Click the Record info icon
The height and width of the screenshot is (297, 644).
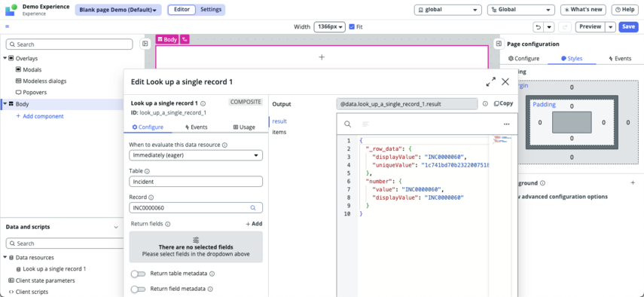point(151,197)
